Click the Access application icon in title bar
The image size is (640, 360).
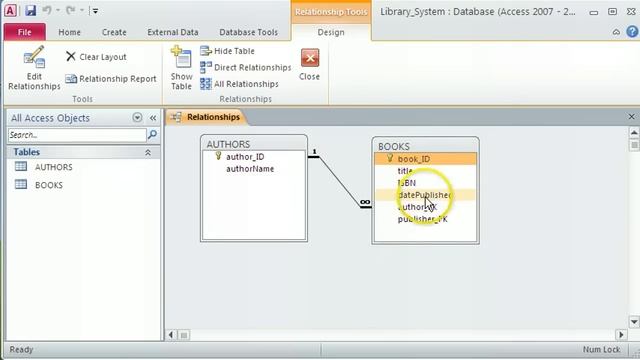tap(10, 11)
